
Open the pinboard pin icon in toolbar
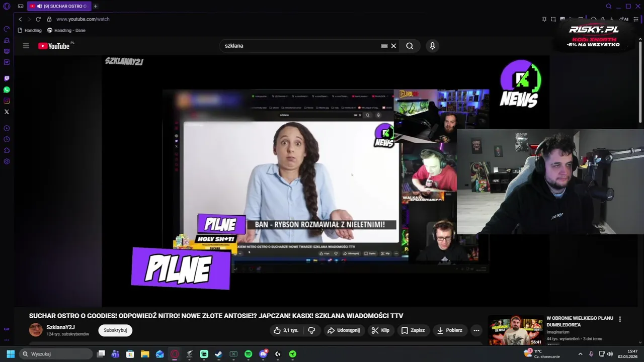click(544, 19)
